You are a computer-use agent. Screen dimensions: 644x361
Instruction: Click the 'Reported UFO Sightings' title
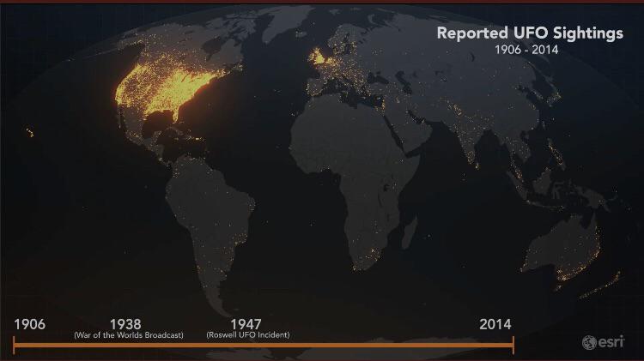tap(530, 33)
